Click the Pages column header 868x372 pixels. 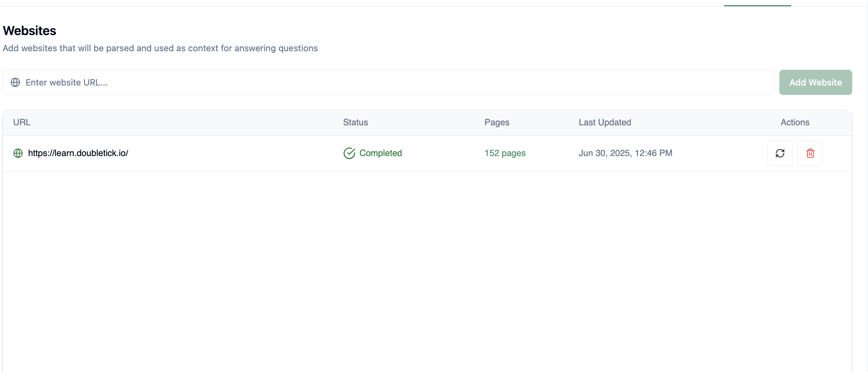pyautogui.click(x=497, y=123)
